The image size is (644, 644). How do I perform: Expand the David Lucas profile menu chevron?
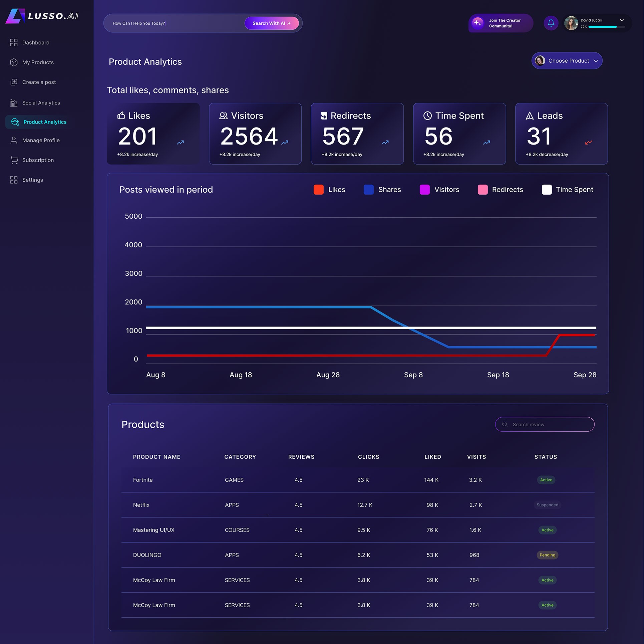point(622,20)
